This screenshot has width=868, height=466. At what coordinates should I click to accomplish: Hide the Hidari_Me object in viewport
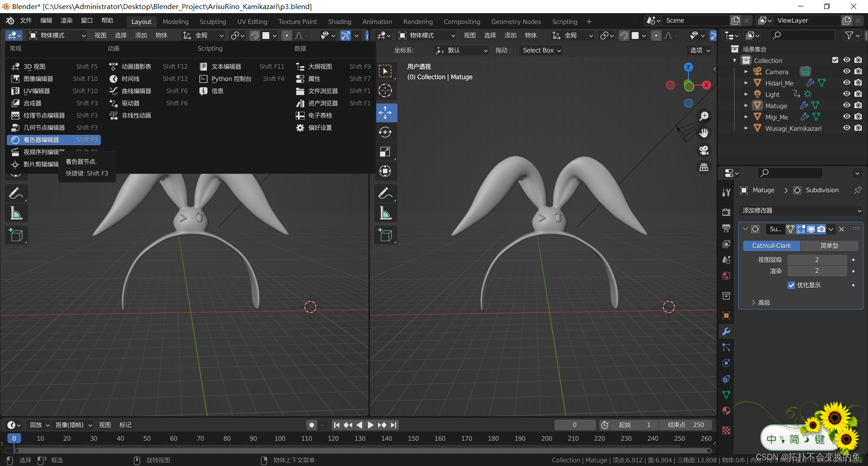847,83
